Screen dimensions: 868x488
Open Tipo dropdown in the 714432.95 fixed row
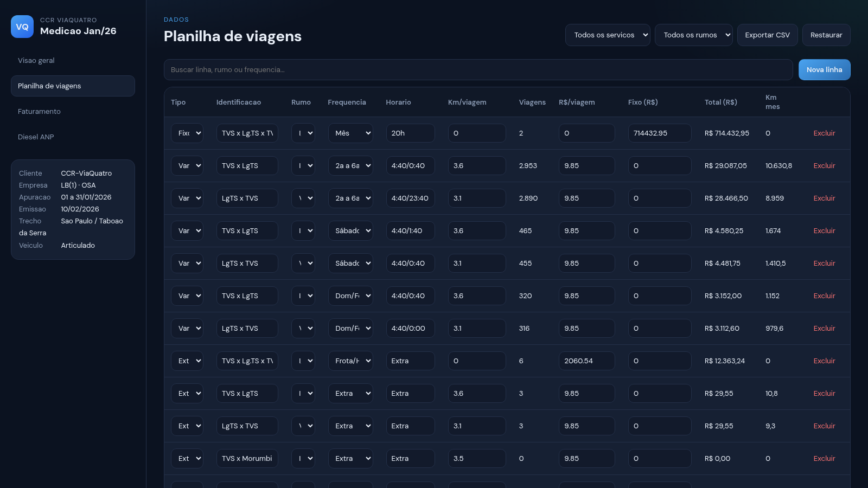coord(187,133)
